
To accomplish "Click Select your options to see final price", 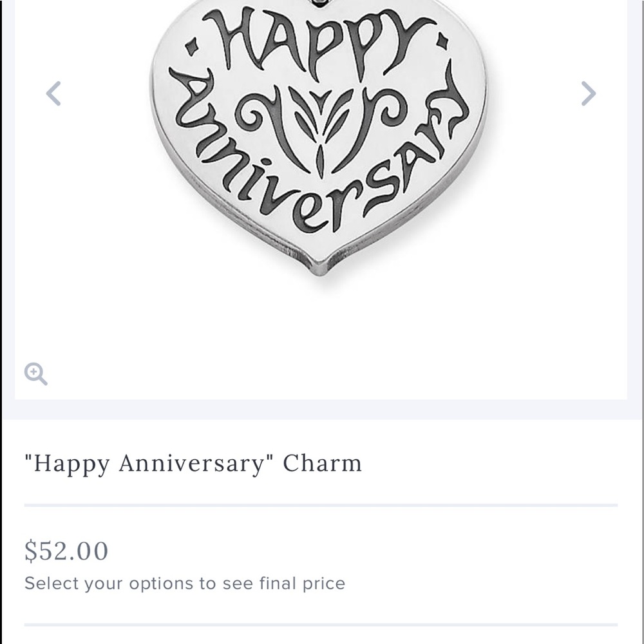I will [184, 583].
